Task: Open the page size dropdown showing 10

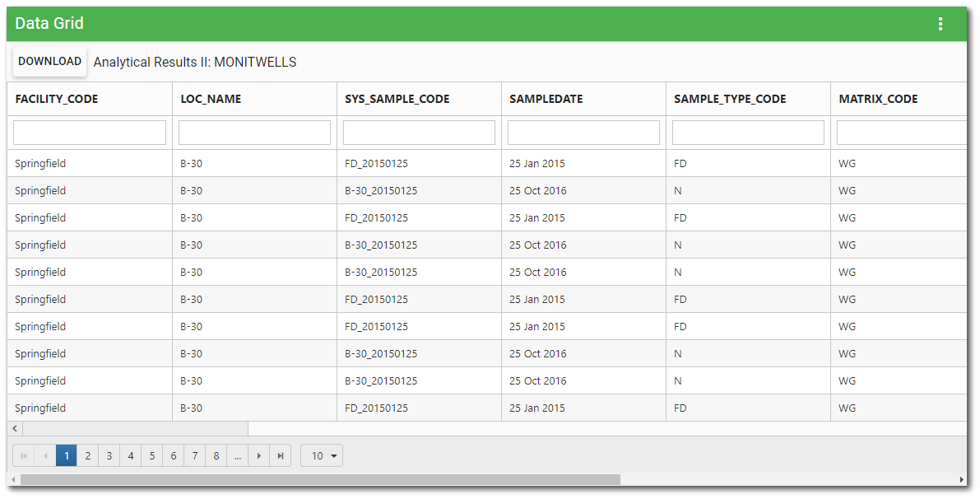Action: (321, 456)
